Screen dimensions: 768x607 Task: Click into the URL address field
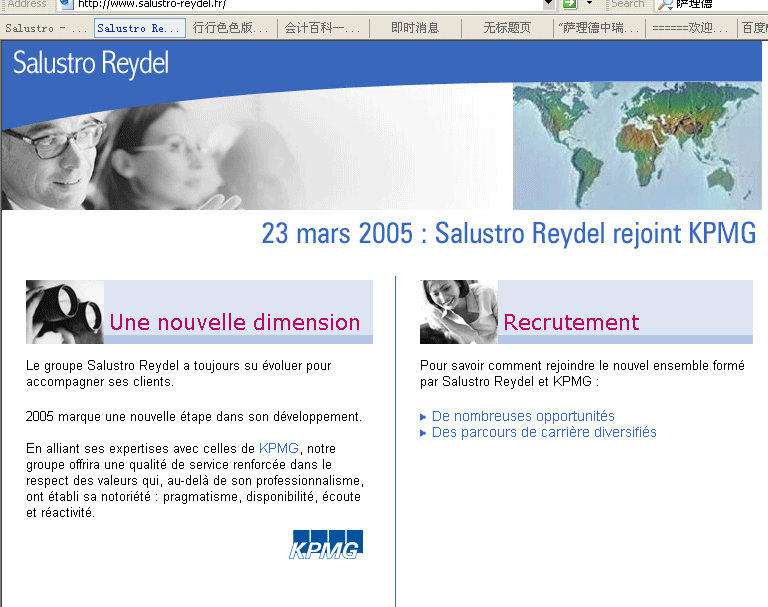(x=300, y=4)
